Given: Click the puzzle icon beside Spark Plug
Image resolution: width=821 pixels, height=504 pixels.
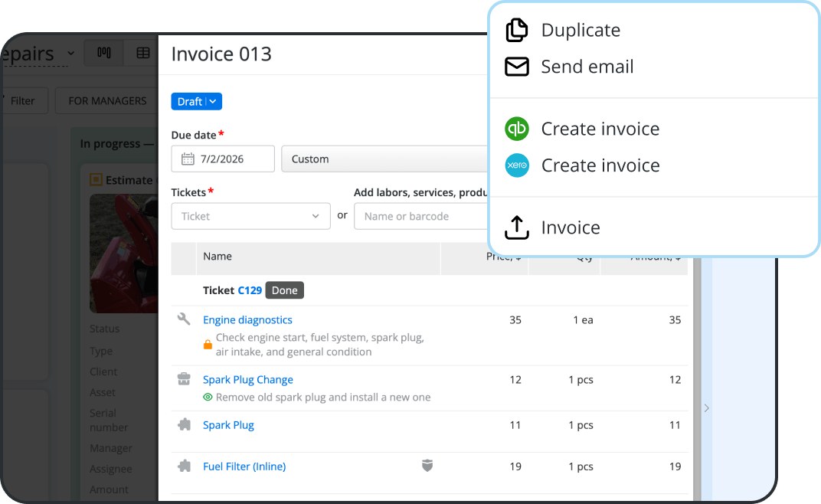Looking at the screenshot, I should coord(184,424).
